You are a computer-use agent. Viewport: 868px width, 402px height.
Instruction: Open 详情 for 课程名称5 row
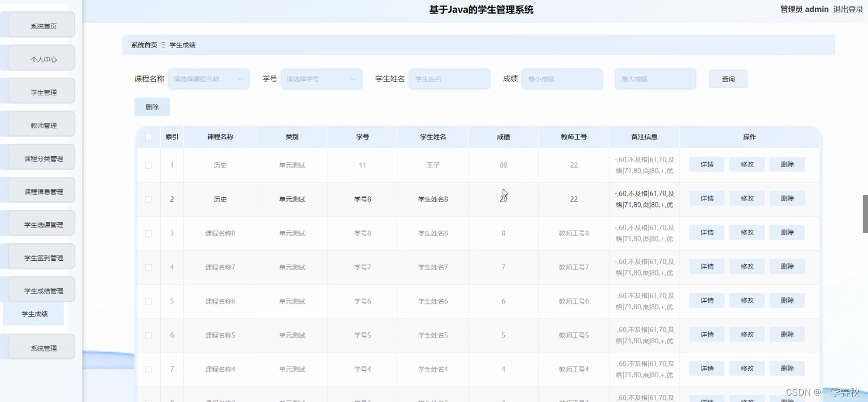pos(707,334)
